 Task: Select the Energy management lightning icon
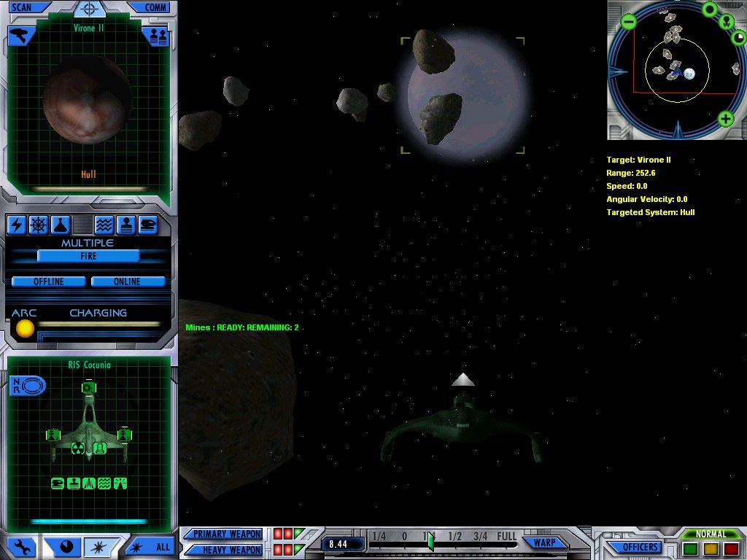[x=16, y=225]
